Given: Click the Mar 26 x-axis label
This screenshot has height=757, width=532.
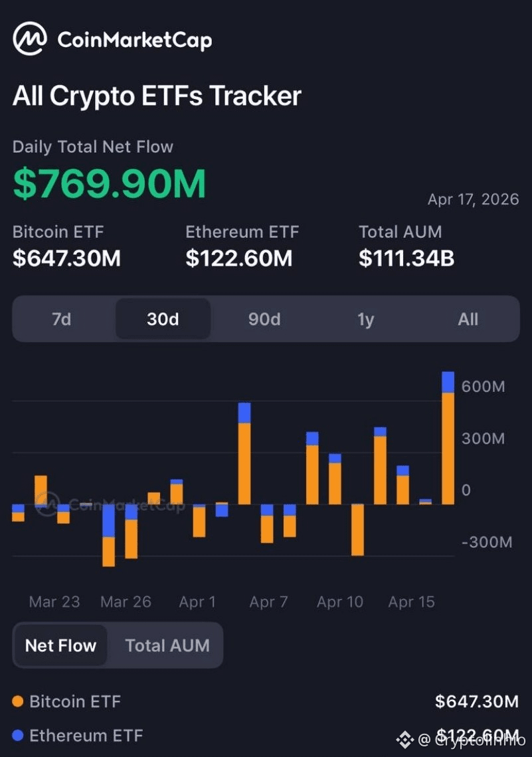Looking at the screenshot, I should pyautogui.click(x=126, y=602).
